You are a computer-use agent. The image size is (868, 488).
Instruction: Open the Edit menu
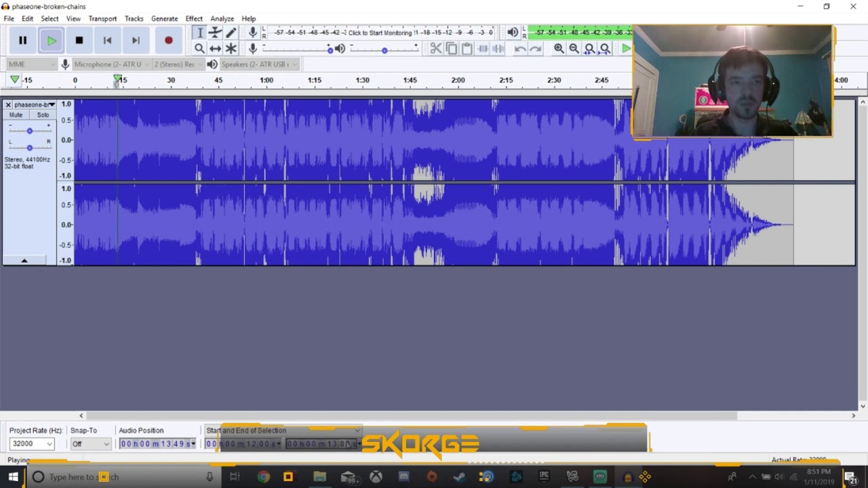(x=27, y=18)
